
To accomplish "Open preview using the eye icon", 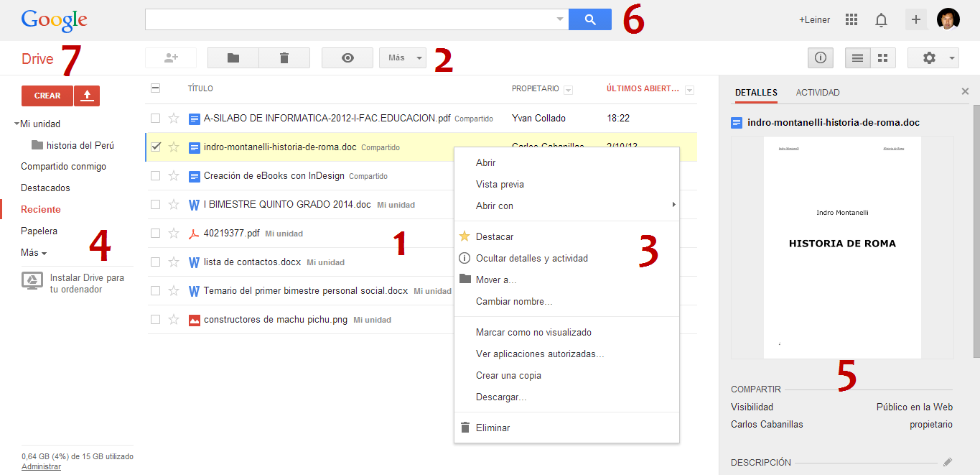I will (347, 57).
